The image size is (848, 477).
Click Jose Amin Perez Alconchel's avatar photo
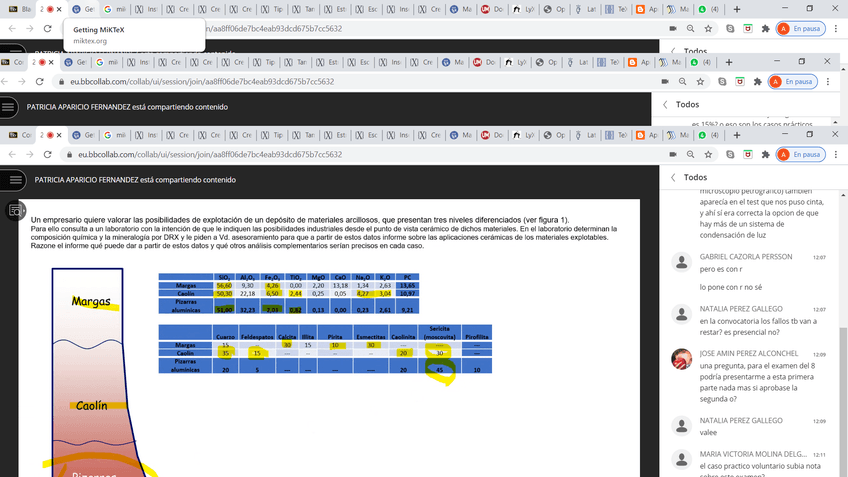(x=681, y=359)
